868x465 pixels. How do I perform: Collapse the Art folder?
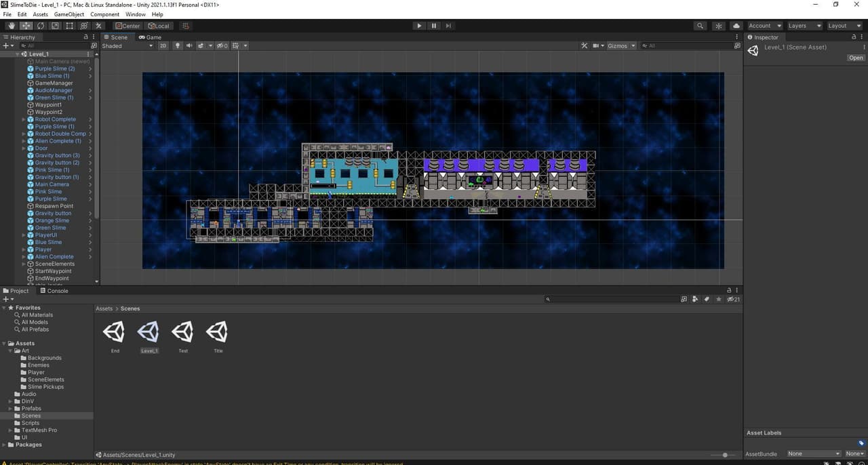click(10, 350)
